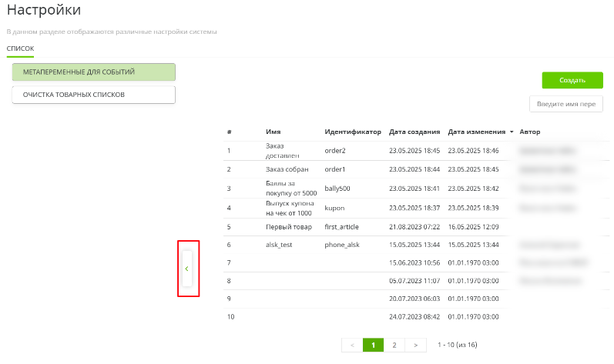Viewport: 614px width, 364px height.
Task: Collapse the left sidebar with the green chevron
Action: (x=187, y=269)
